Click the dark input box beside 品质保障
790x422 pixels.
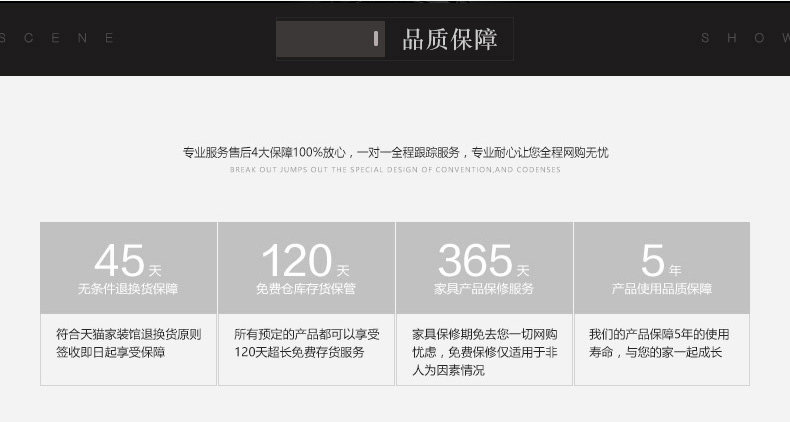pyautogui.click(x=331, y=39)
